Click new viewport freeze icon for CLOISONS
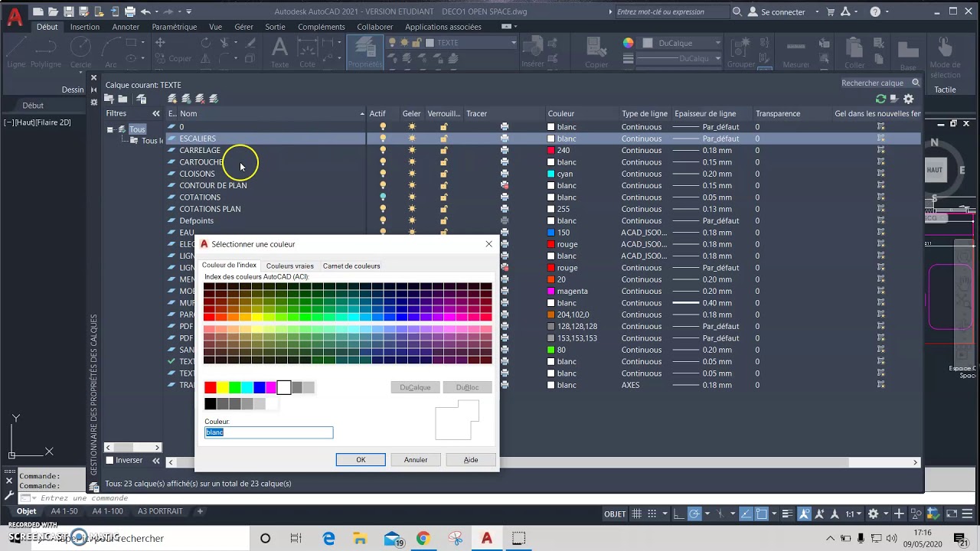This screenshot has width=980, height=551. 881,174
